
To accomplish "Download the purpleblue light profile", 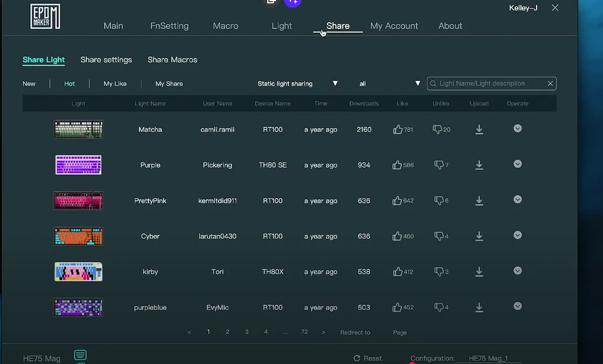I will tap(479, 307).
